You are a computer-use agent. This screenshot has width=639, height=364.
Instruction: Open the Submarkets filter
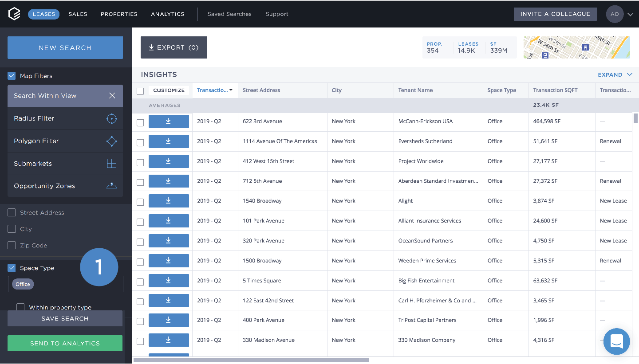pyautogui.click(x=65, y=164)
